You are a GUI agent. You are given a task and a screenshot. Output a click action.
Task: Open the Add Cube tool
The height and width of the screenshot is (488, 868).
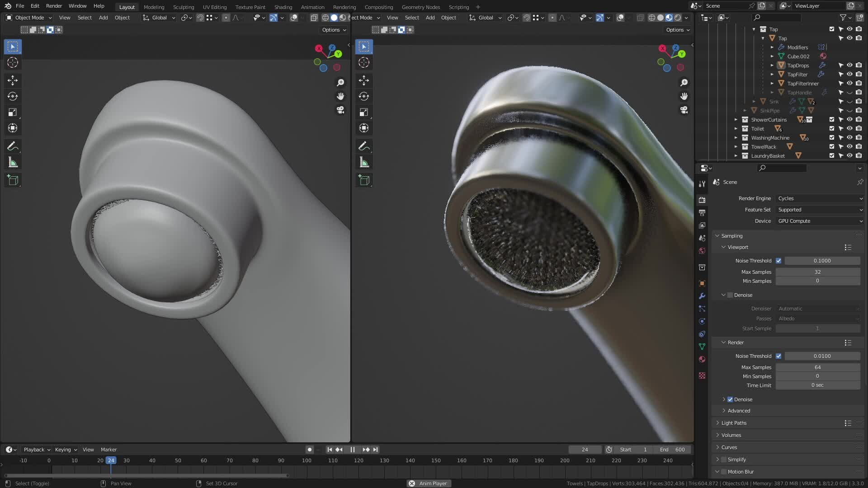[12, 180]
